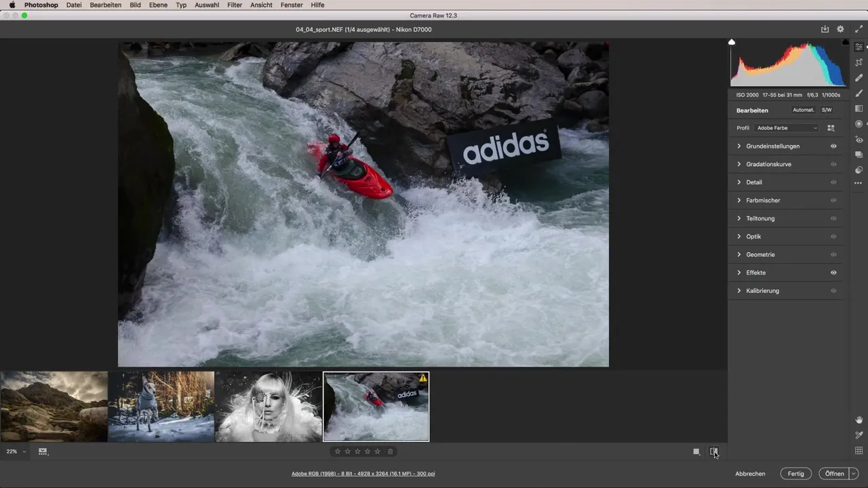Click the Automat. button
868x488 pixels.
(804, 110)
